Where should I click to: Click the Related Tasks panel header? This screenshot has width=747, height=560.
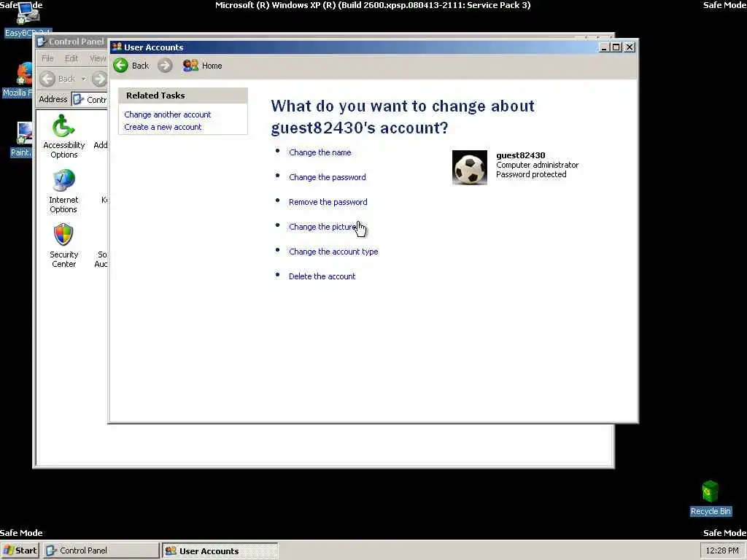[183, 96]
